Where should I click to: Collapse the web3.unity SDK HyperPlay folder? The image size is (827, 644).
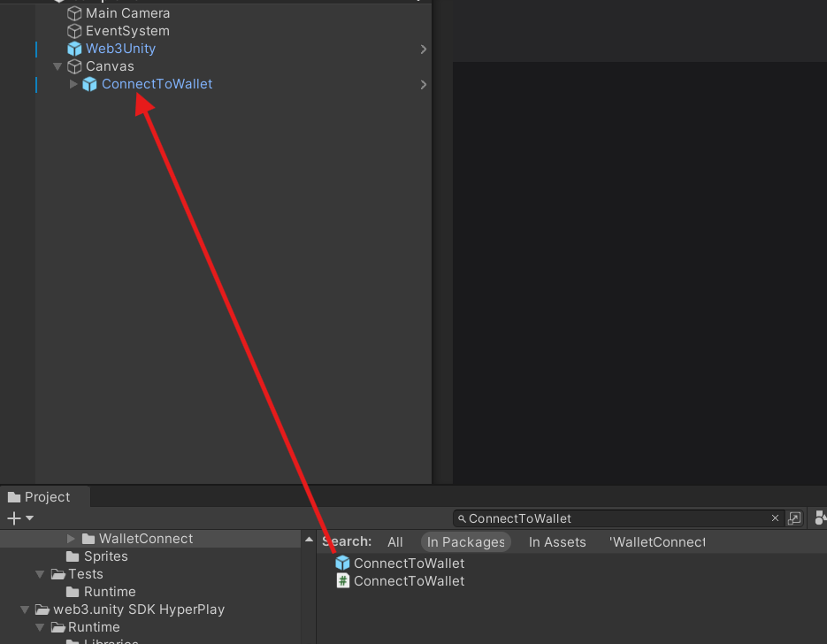coord(24,609)
